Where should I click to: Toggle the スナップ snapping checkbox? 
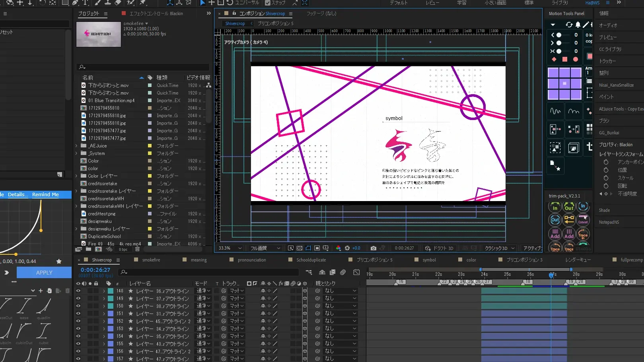coord(268,2)
